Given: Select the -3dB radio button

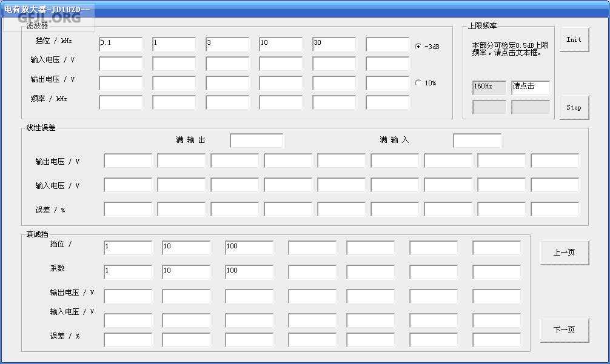Looking at the screenshot, I should [x=418, y=47].
